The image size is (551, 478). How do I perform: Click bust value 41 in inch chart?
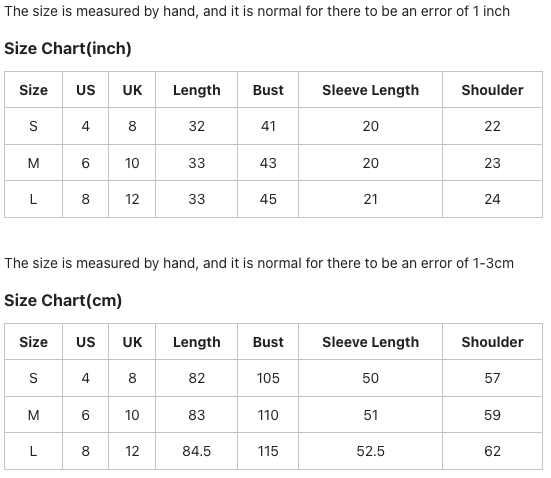pyautogui.click(x=268, y=126)
